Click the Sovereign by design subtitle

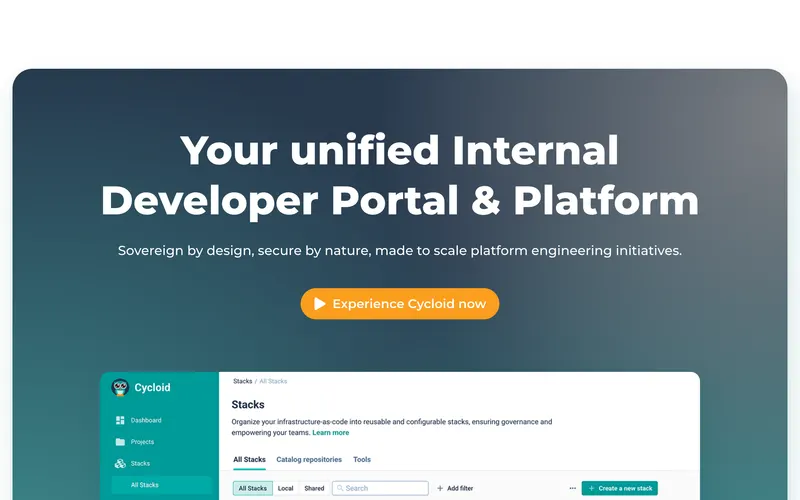click(399, 251)
